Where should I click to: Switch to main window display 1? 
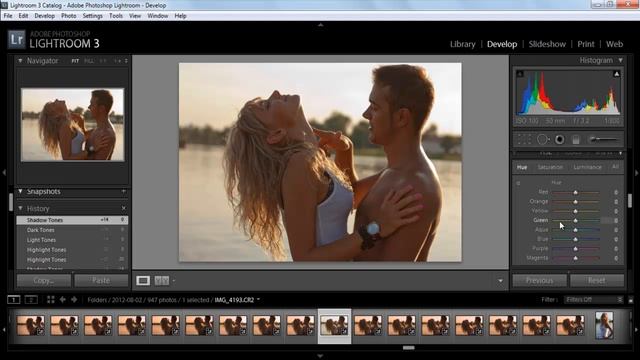click(14, 300)
